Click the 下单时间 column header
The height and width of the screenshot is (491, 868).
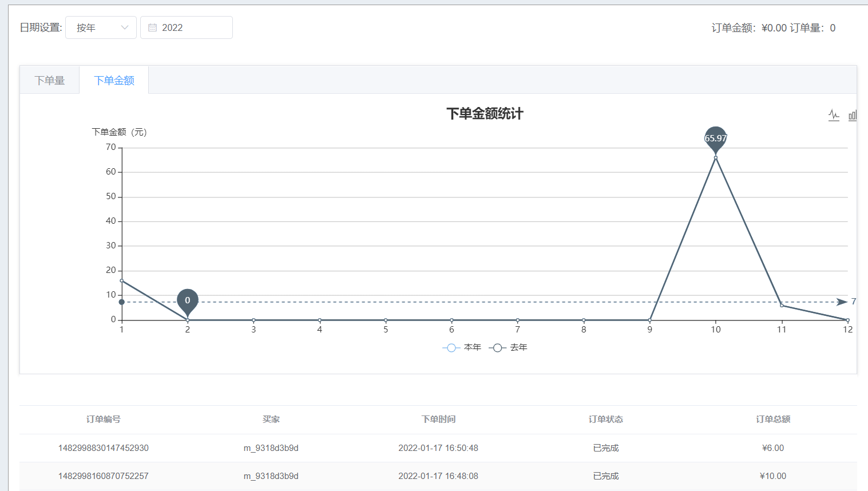438,419
